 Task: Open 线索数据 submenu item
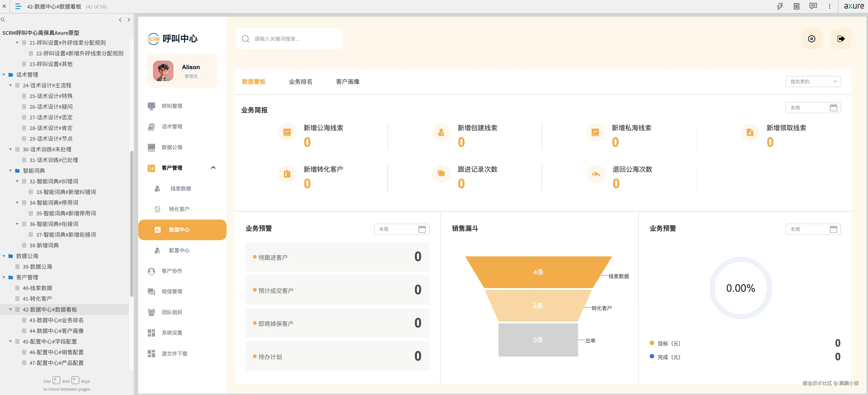180,189
